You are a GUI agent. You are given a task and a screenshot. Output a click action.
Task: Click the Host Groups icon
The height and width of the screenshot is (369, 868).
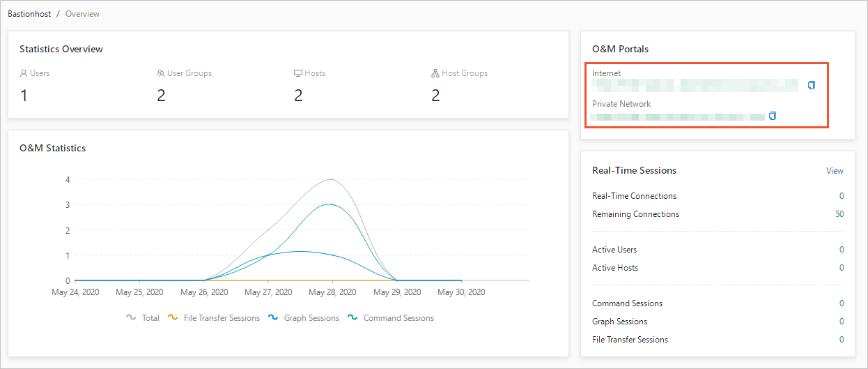[435, 73]
